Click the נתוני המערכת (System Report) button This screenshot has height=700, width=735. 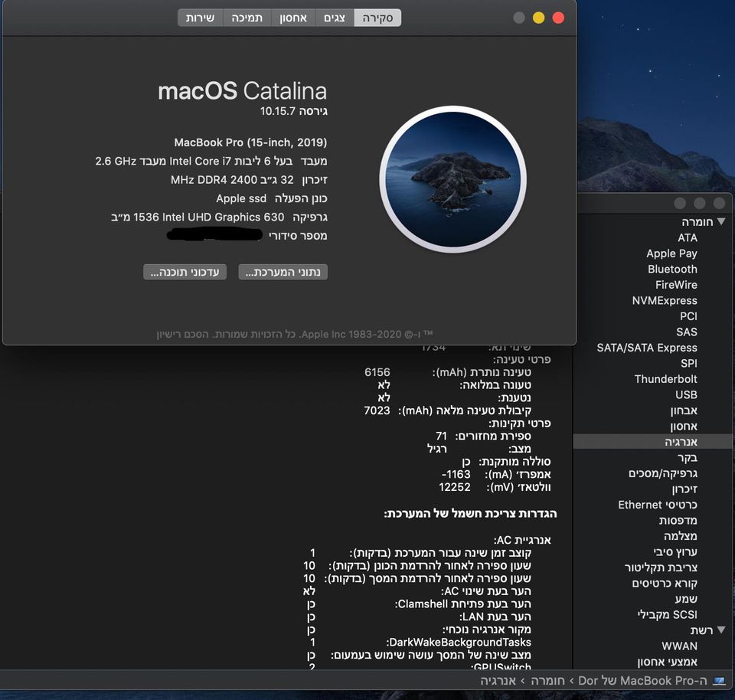pos(283,272)
